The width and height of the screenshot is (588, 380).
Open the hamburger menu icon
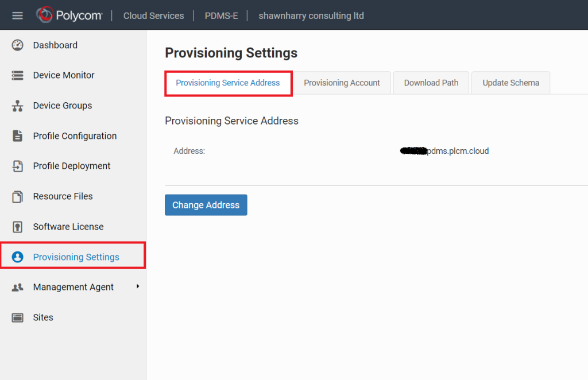pos(17,15)
